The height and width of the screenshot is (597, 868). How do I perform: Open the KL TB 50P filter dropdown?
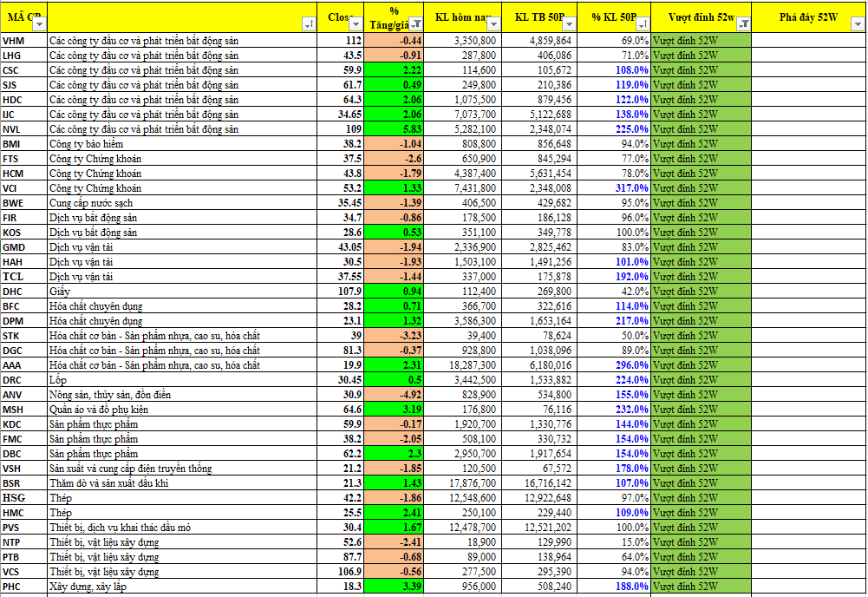(567, 24)
